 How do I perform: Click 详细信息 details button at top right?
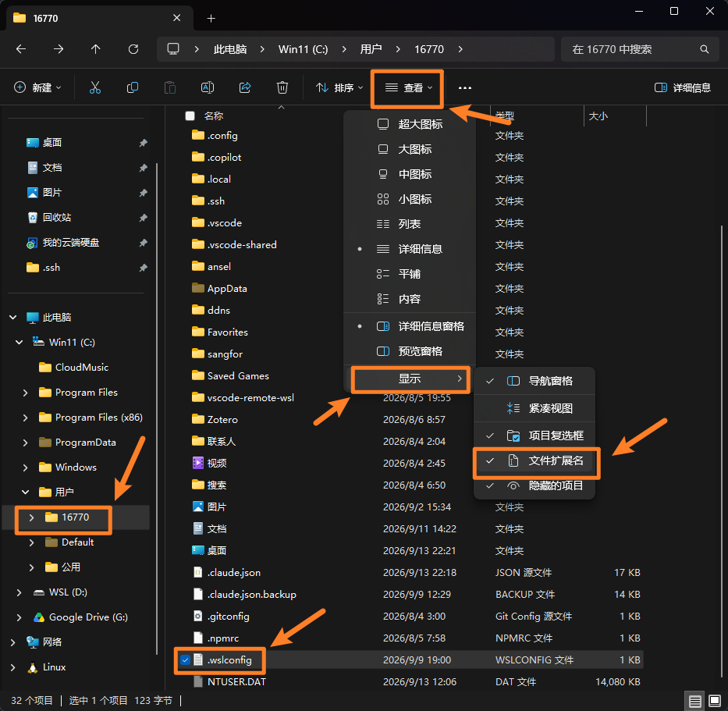pos(683,87)
